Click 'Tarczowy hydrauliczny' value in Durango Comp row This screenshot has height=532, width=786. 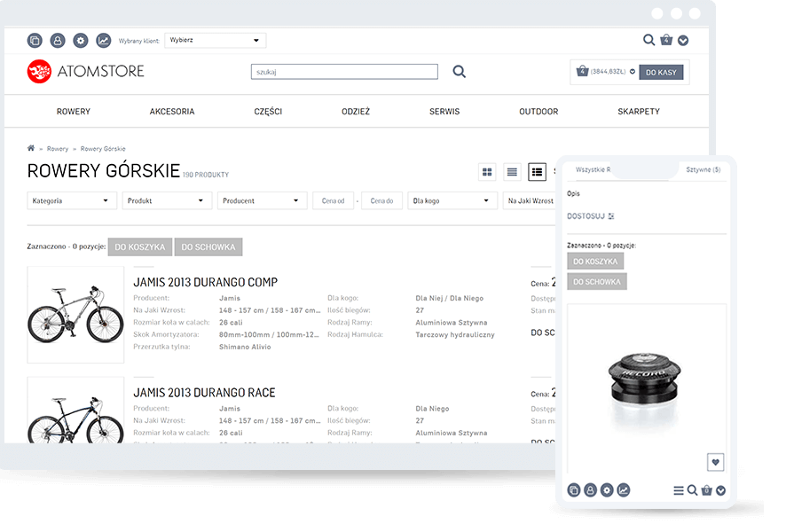coord(455,334)
